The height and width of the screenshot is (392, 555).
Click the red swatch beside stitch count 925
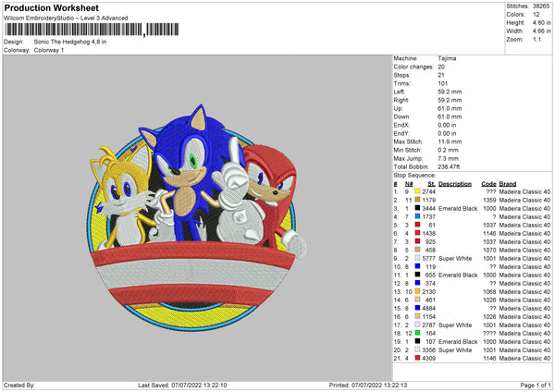click(x=417, y=241)
